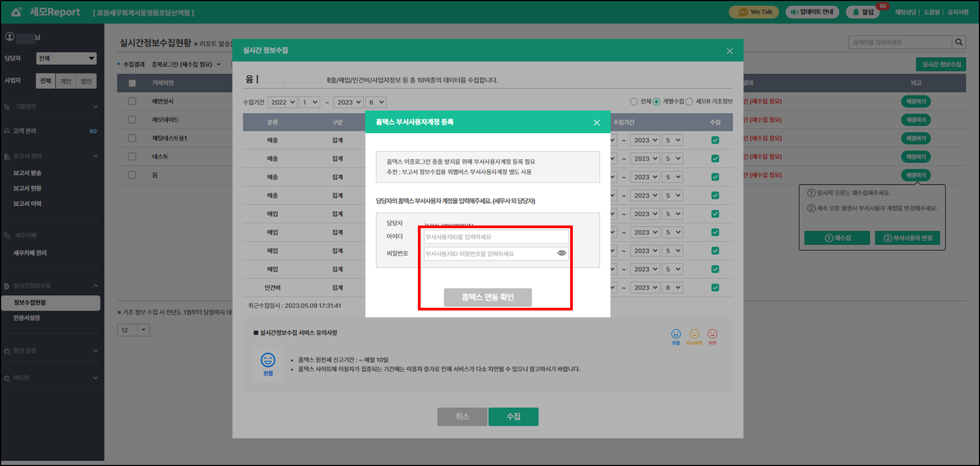The height and width of the screenshot is (466, 980).
Task: Select the 전체 radio button
Action: coord(634,102)
